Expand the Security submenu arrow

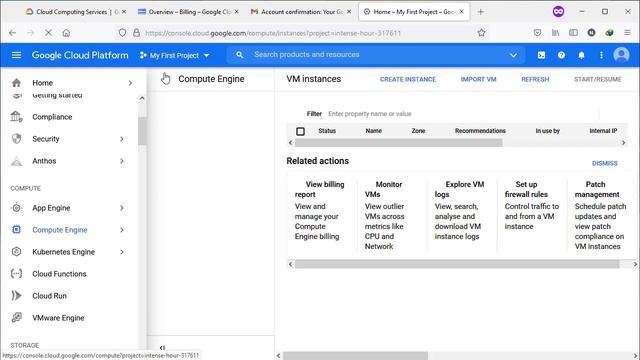122,139
